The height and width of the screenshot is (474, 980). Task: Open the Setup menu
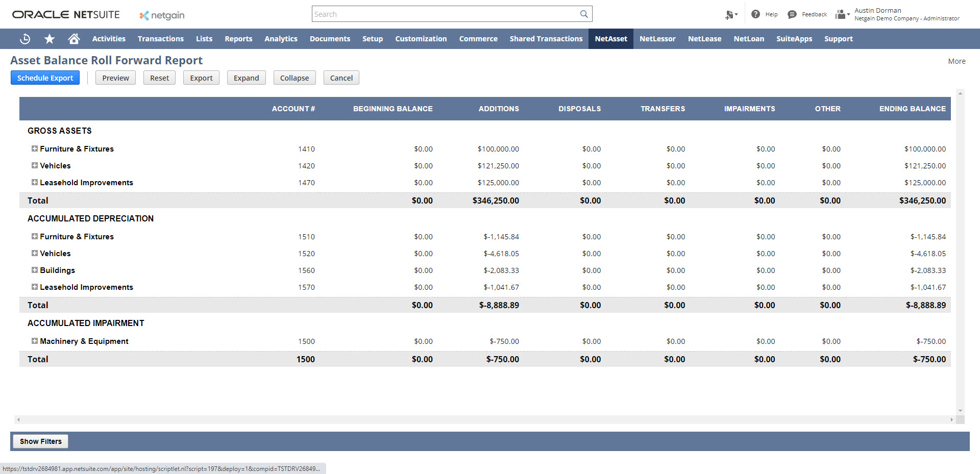pyautogui.click(x=373, y=39)
